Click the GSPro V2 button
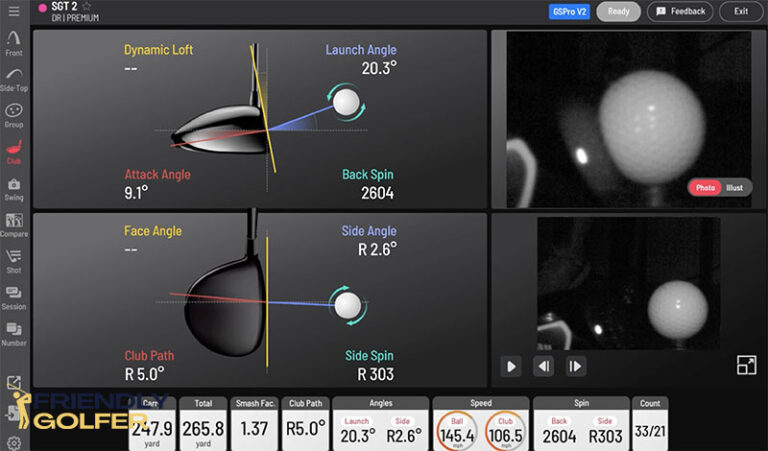 (570, 11)
